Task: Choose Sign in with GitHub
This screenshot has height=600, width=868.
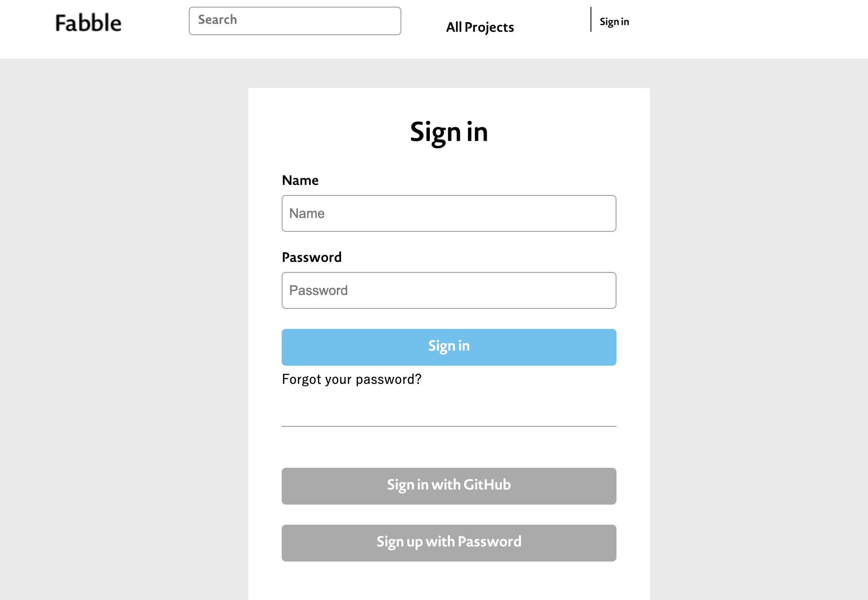Action: click(x=449, y=486)
